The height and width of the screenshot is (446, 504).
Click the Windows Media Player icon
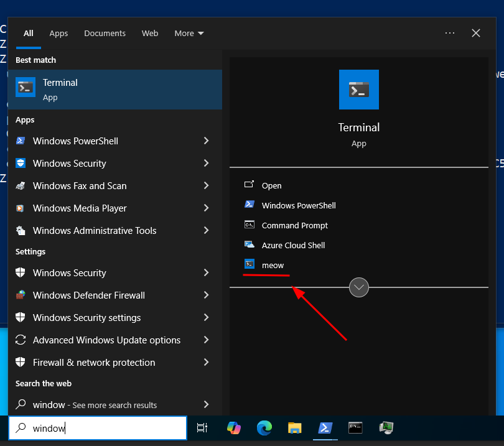20,208
